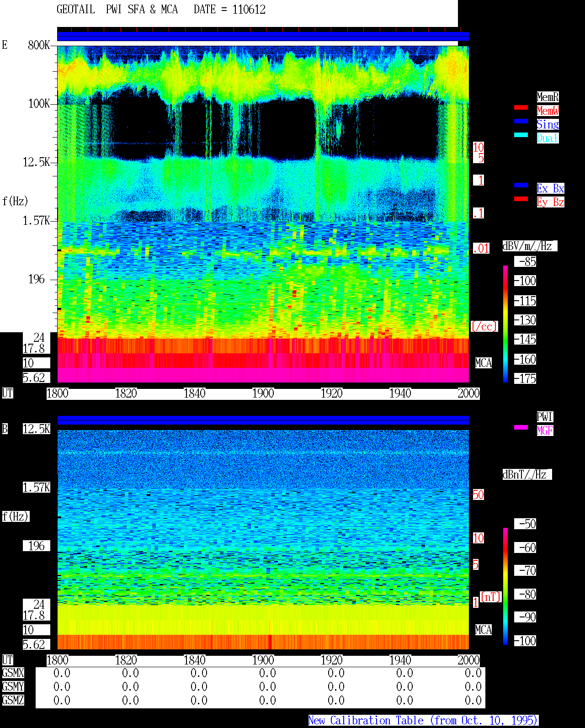This screenshot has width=585, height=728.
Task: Click the blue bar above B spectrogram
Action: coord(263,420)
